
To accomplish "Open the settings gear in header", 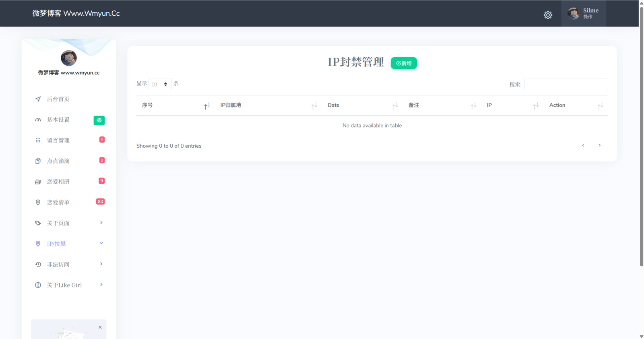I will click(548, 15).
